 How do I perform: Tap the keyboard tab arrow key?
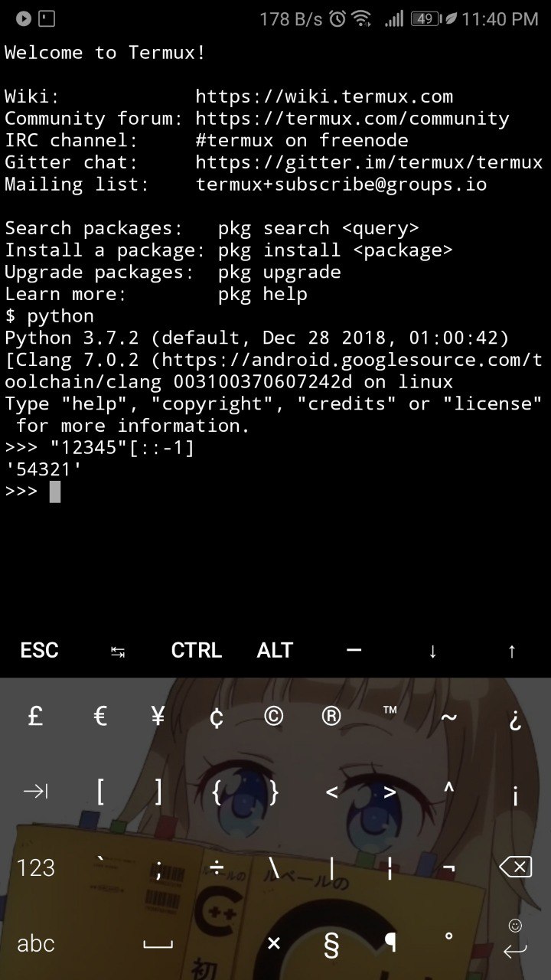[36, 792]
